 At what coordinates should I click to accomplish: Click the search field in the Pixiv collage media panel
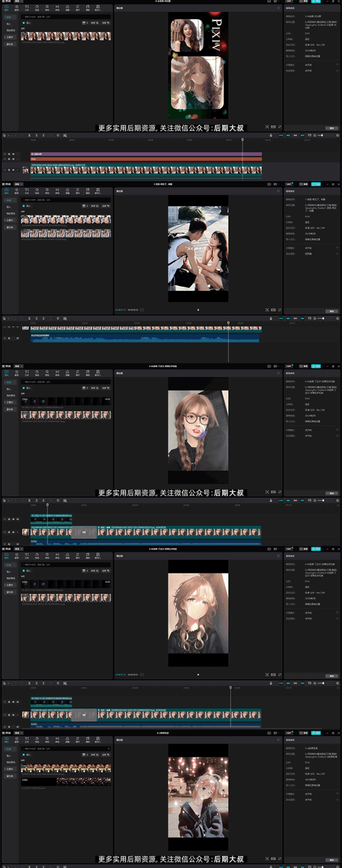pyautogui.click(x=66, y=17)
